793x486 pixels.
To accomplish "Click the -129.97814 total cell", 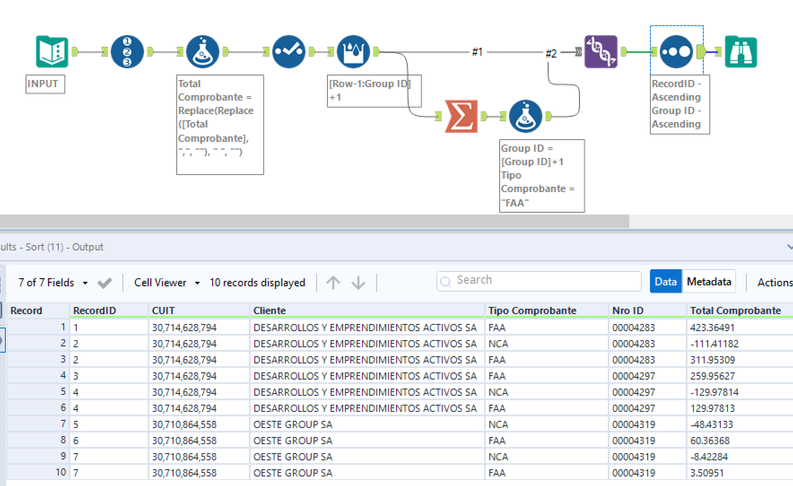I will tap(740, 392).
